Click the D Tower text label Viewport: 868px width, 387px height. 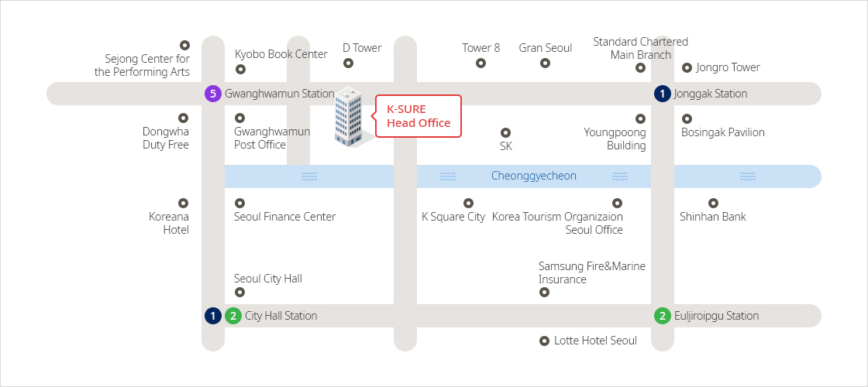(362, 48)
